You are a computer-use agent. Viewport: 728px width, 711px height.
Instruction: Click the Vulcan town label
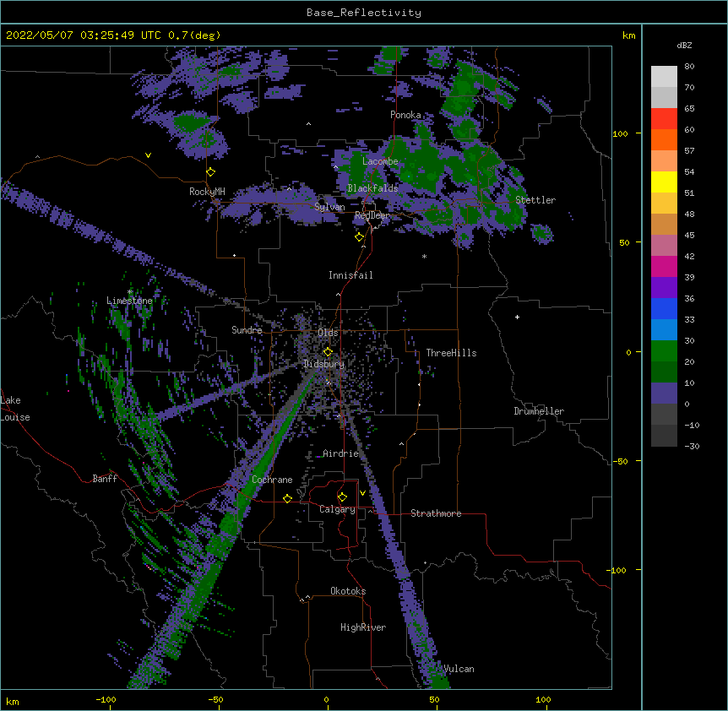point(459,669)
